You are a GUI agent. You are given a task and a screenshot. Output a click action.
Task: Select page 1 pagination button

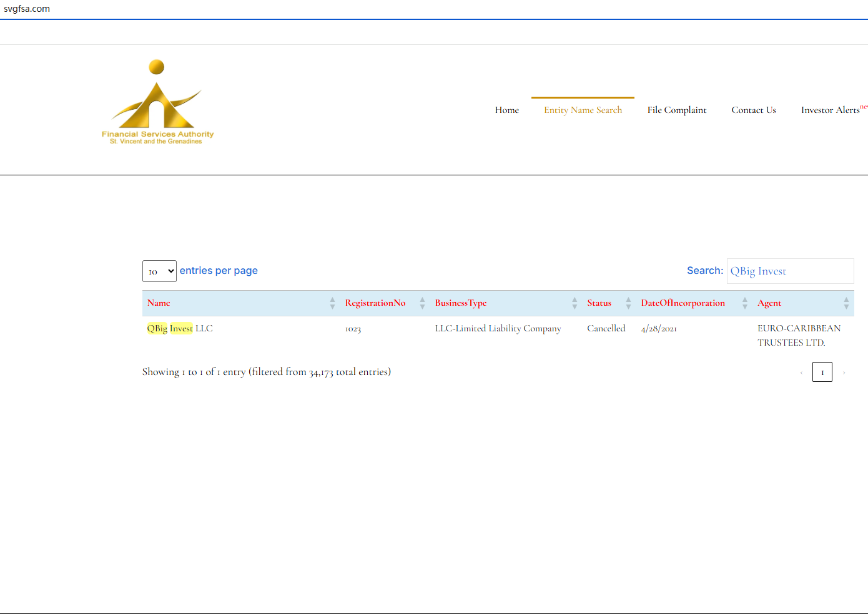822,372
